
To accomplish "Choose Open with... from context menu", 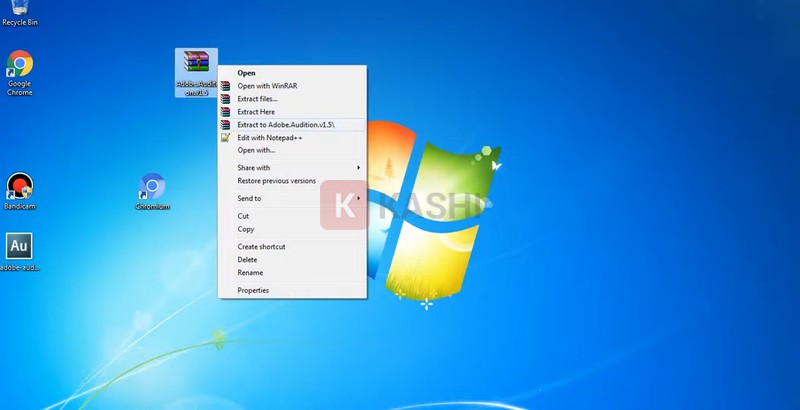I will point(256,150).
